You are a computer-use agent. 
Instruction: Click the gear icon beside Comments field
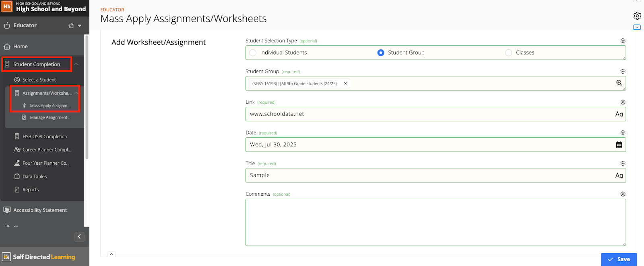tap(623, 194)
